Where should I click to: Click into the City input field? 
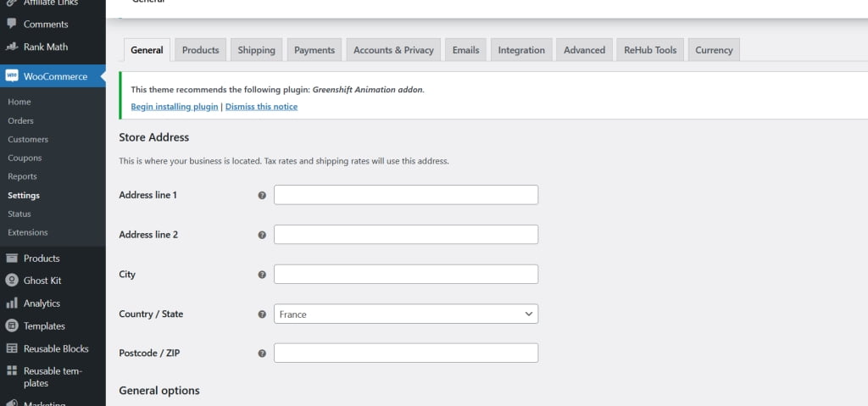tap(406, 274)
